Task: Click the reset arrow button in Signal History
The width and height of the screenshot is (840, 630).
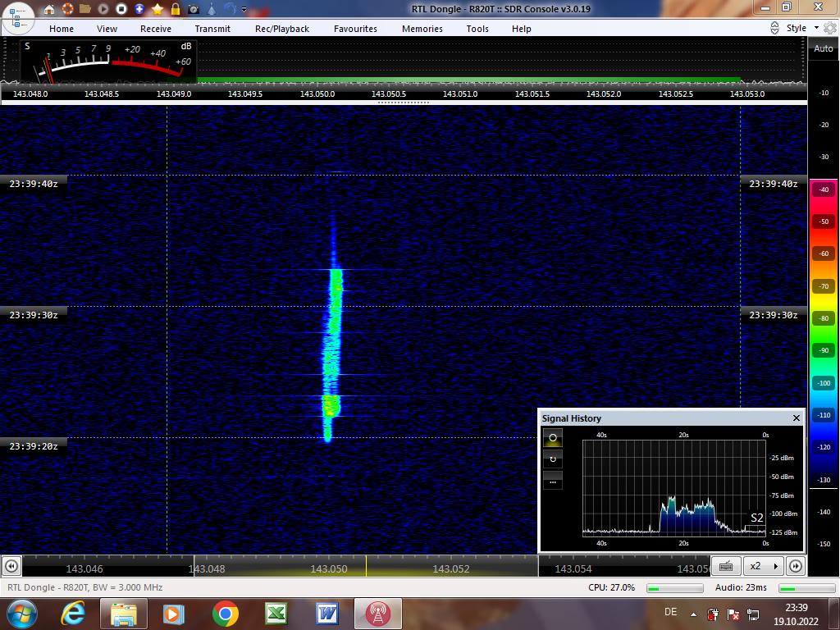Action: point(553,459)
